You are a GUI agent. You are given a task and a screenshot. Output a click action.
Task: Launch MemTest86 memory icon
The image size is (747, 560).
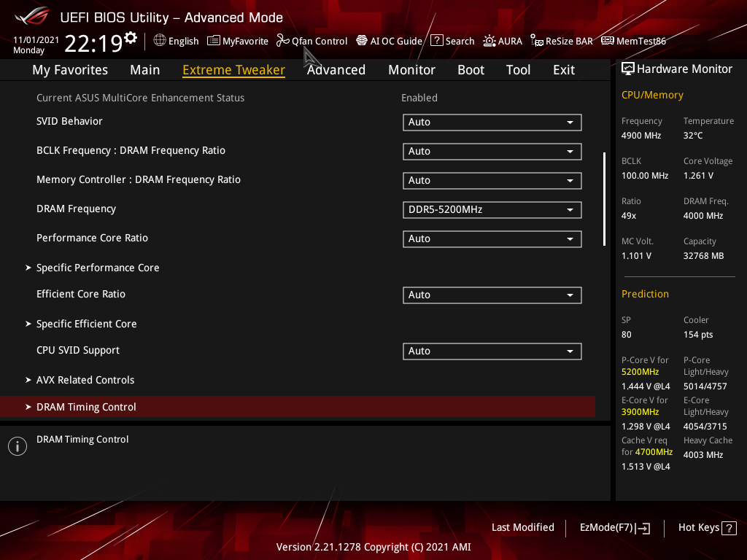[608, 41]
